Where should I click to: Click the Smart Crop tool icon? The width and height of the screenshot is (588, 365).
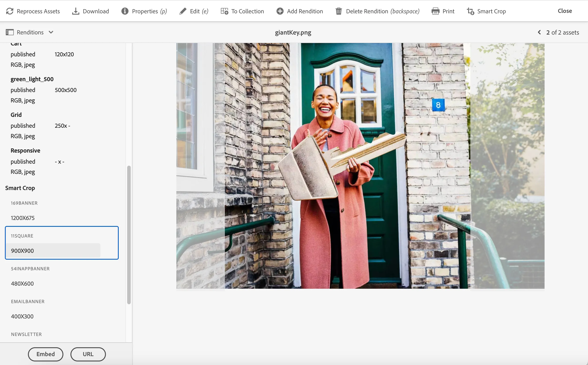click(x=470, y=11)
